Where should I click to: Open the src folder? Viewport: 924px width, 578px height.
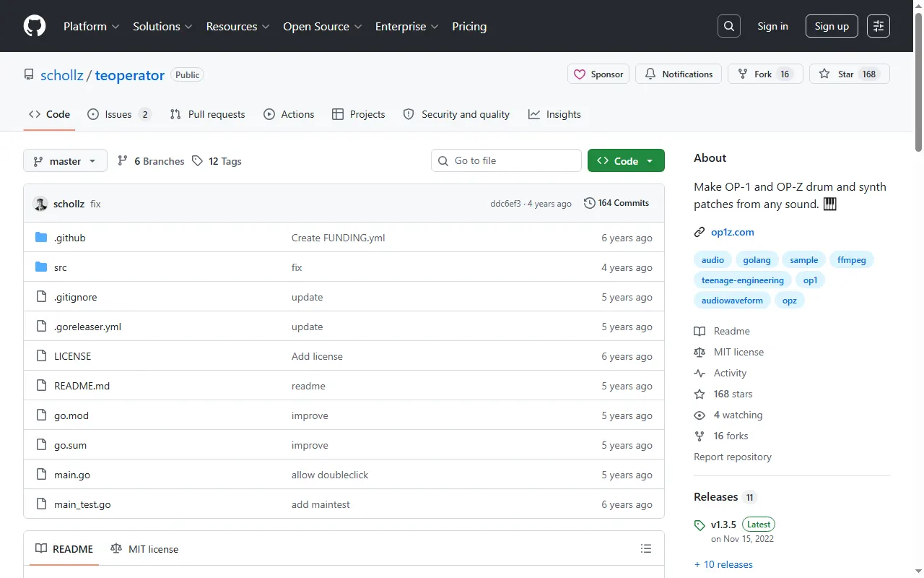[x=61, y=267]
